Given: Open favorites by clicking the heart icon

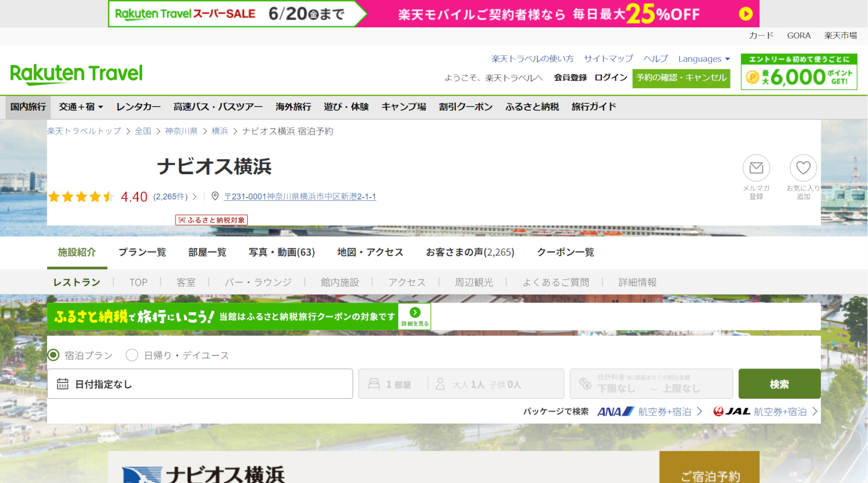Looking at the screenshot, I should coord(803,168).
